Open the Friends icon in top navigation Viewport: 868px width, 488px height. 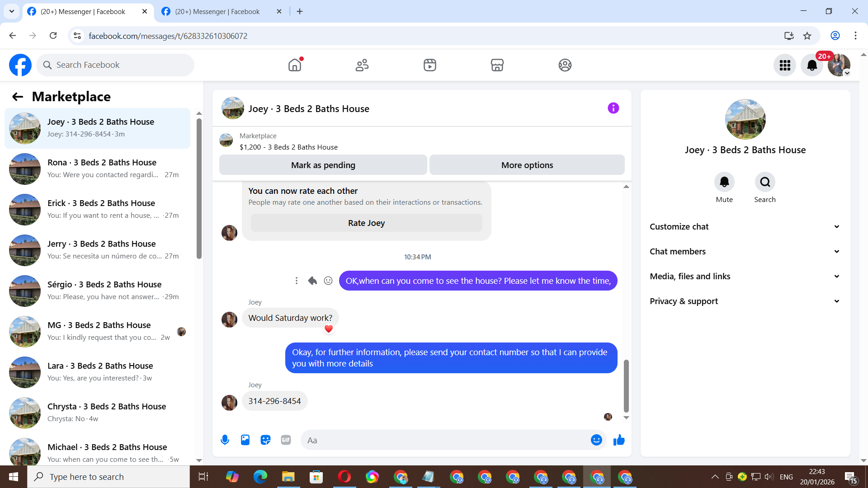pyautogui.click(x=362, y=65)
